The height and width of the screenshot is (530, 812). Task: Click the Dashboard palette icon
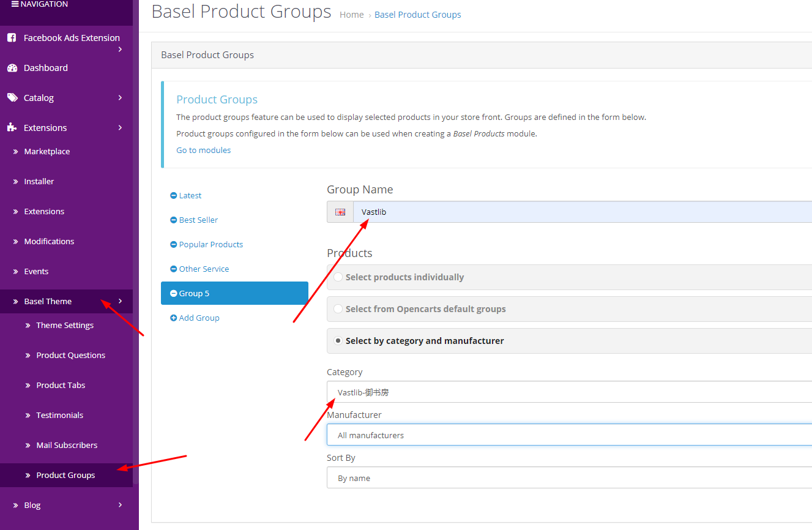click(12, 68)
